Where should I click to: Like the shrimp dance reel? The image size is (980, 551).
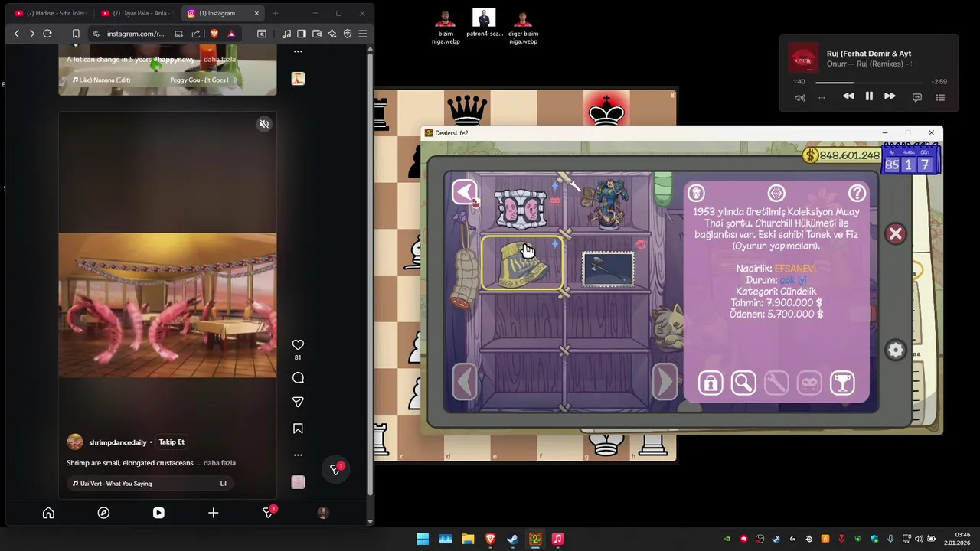tap(298, 345)
